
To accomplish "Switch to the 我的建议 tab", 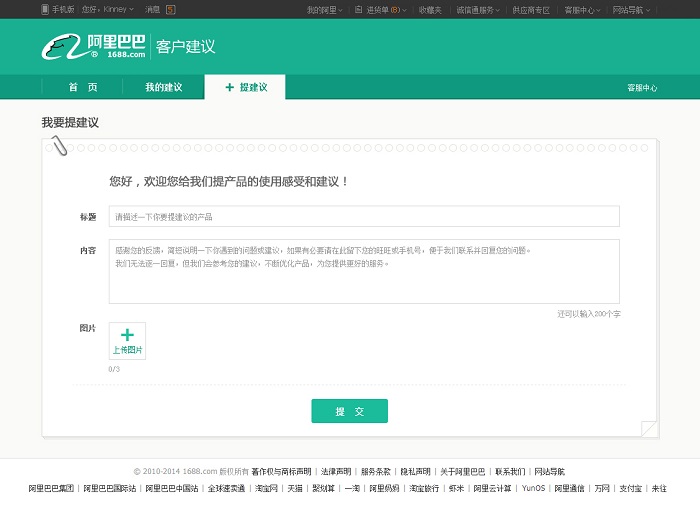I will (x=163, y=87).
